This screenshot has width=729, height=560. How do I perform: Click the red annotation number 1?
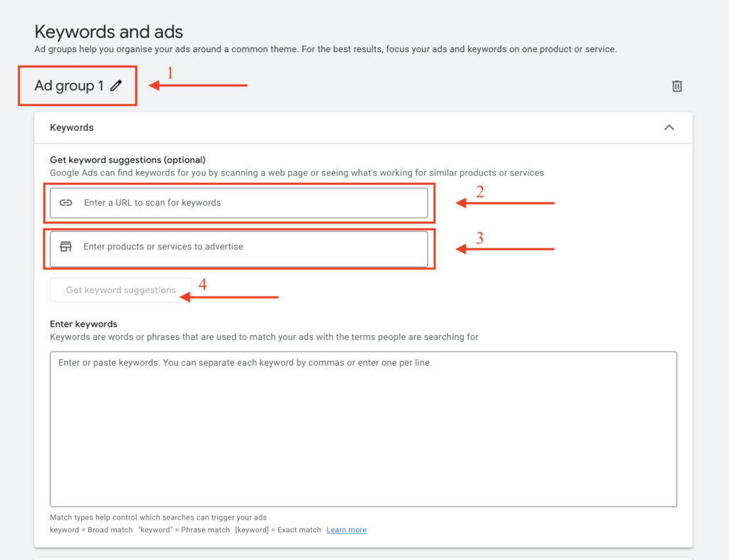170,72
